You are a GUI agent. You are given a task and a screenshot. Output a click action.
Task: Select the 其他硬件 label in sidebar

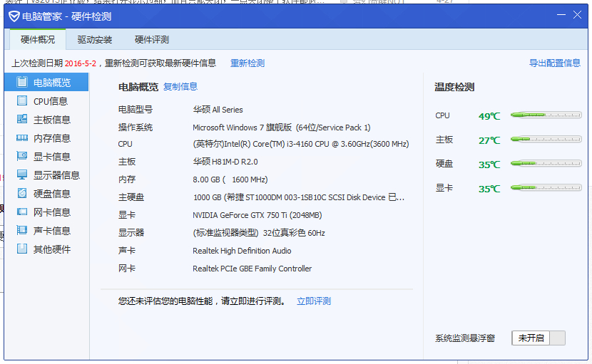(52, 249)
